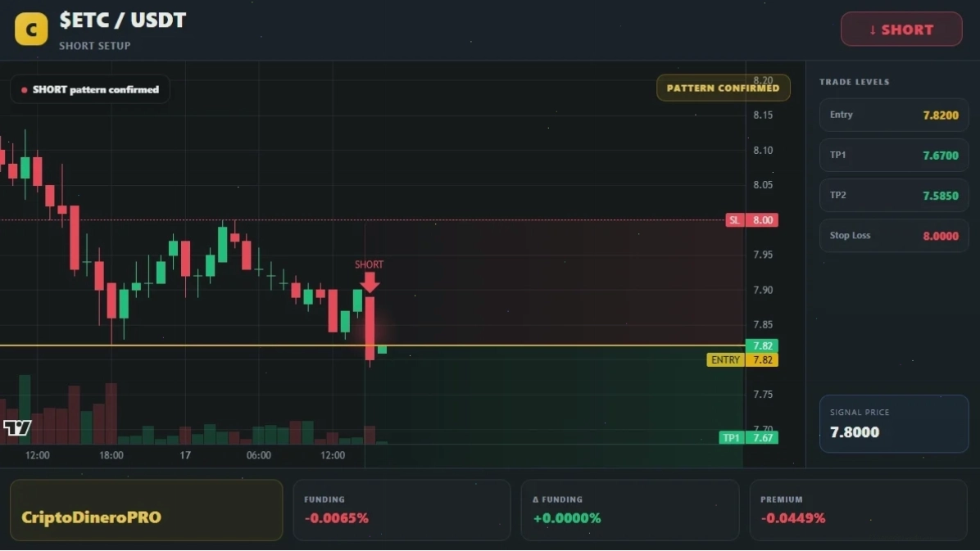Click the yellow C coin logo icon
980x551 pixels.
31,29
